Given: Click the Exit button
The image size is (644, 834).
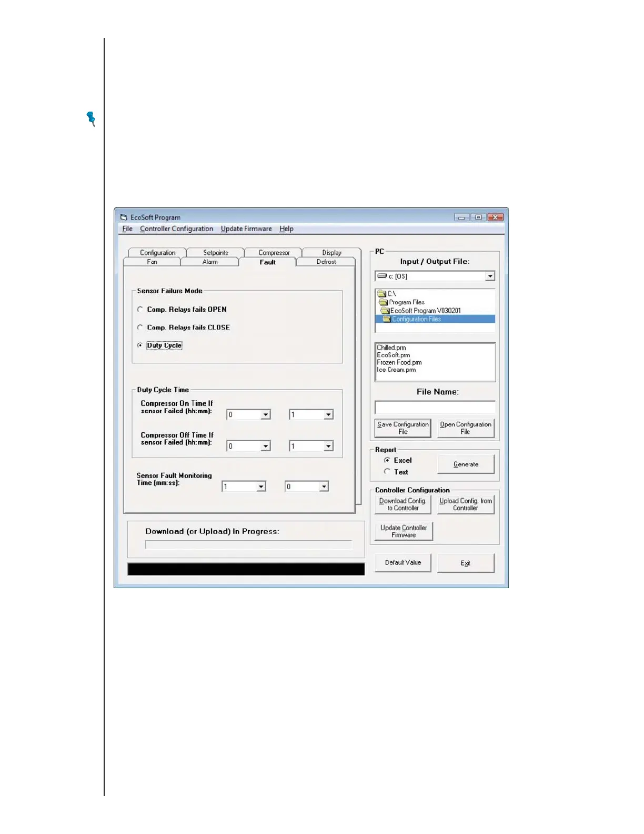Looking at the screenshot, I should [466, 563].
